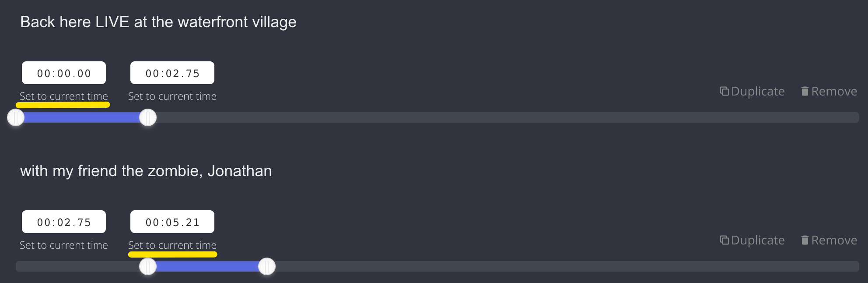
Task: Click the first subtitle's 00:02.75 end time field
Action: 172,73
